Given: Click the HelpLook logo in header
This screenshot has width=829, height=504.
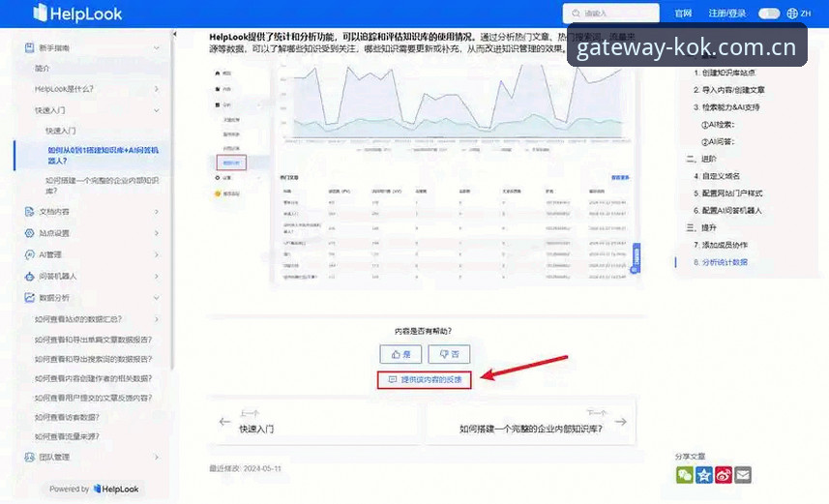Looking at the screenshot, I should (77, 14).
